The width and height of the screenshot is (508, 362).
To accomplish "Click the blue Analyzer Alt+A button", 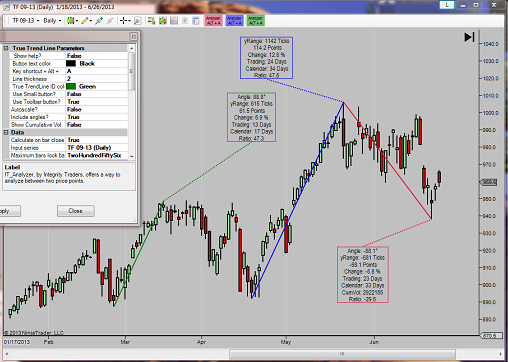I will click(x=234, y=20).
